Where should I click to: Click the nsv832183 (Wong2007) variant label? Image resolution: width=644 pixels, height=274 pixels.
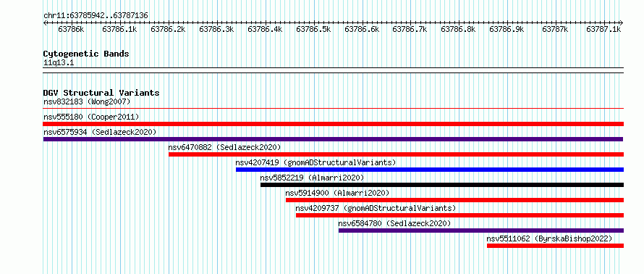click(x=87, y=101)
